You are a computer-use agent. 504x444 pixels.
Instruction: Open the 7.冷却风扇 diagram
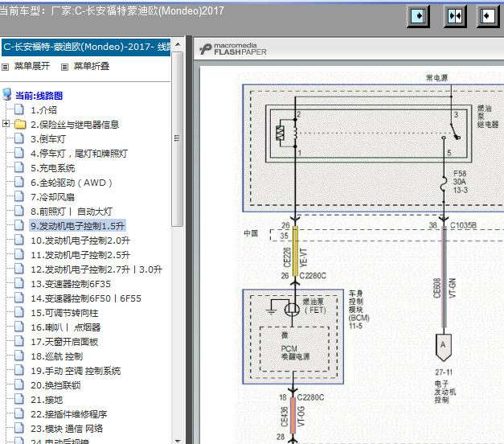point(53,197)
